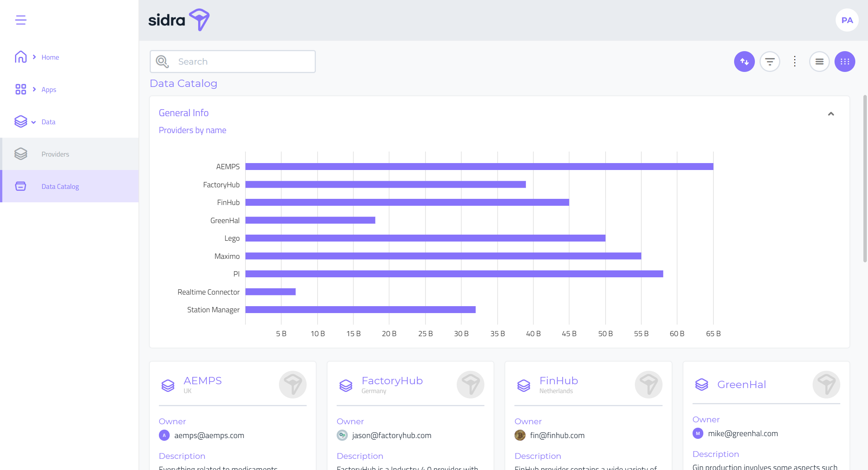Toggle the hamburger sidebar menu

point(21,20)
